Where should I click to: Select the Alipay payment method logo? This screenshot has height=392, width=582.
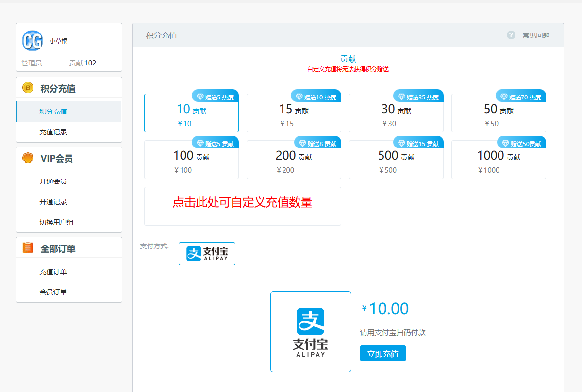207,254
